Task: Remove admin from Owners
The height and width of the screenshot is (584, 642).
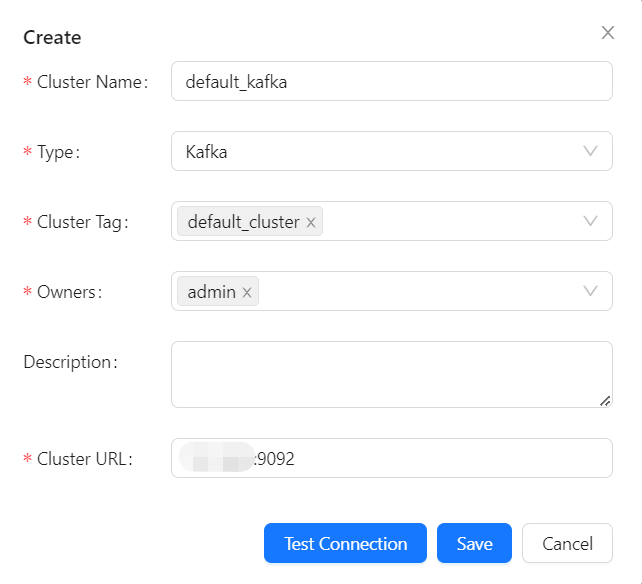Action: pos(247,293)
